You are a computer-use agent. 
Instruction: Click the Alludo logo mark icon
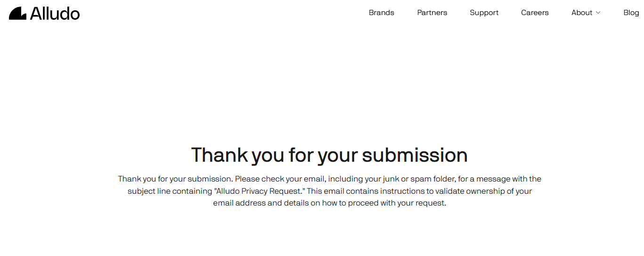click(17, 13)
